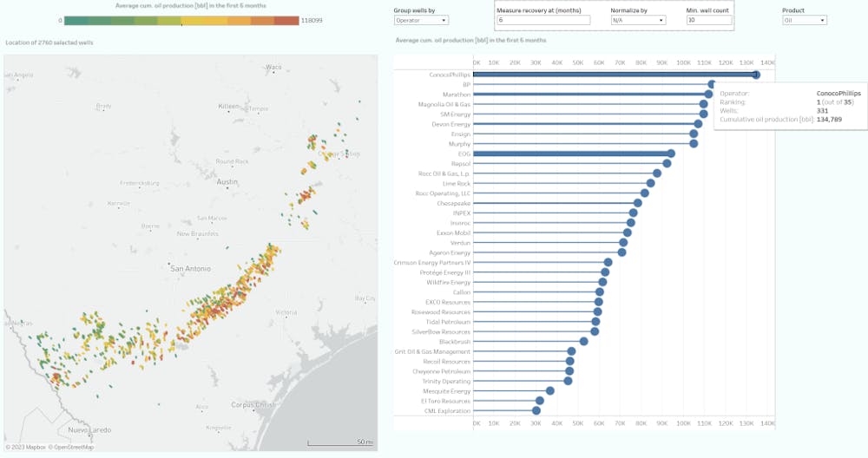This screenshot has width=868, height=458.
Task: Click the Callon operator label
Action: pyautogui.click(x=462, y=292)
